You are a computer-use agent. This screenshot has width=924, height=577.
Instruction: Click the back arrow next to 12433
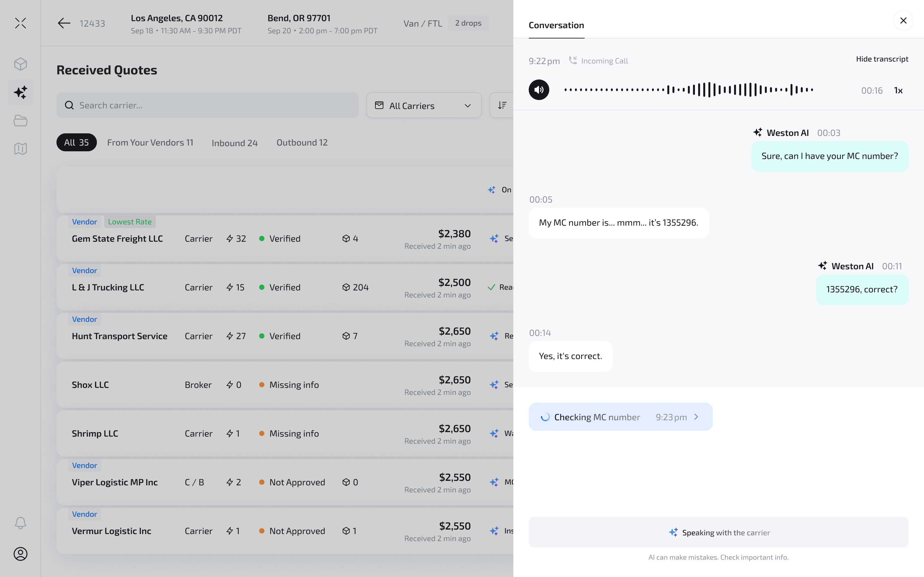click(x=64, y=23)
